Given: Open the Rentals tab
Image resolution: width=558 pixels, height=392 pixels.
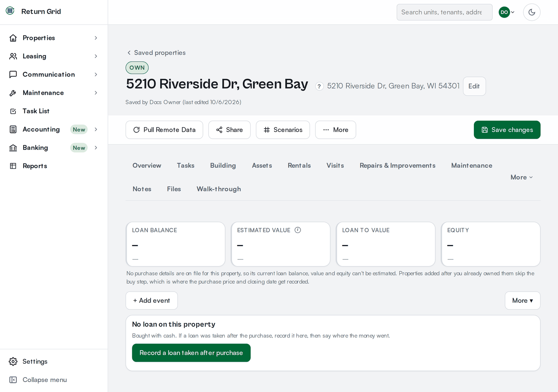Looking at the screenshot, I should click(299, 165).
